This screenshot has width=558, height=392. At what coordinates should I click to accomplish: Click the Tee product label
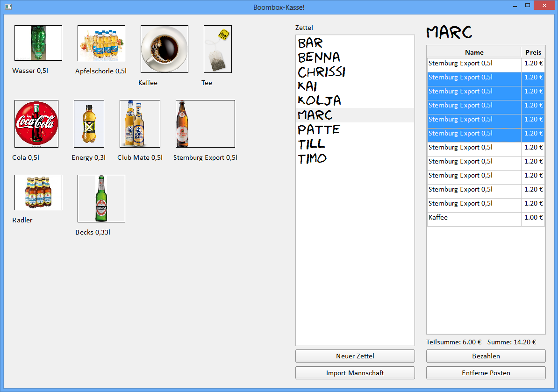[207, 83]
